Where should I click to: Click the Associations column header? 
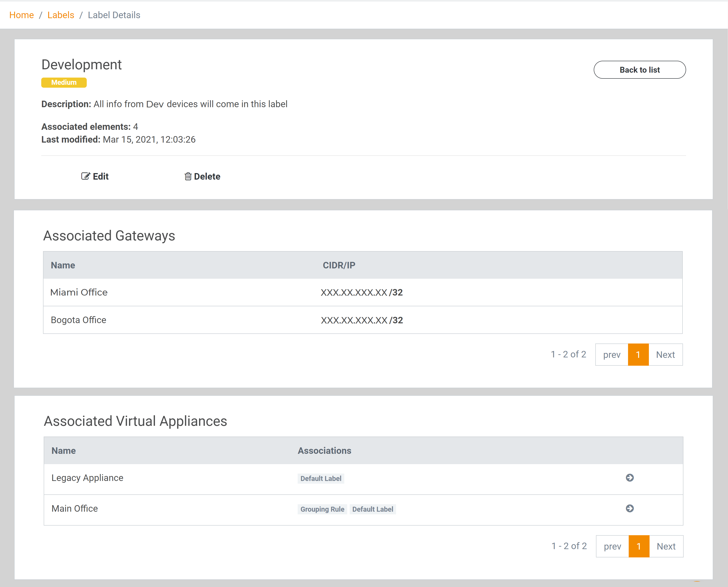(x=324, y=451)
